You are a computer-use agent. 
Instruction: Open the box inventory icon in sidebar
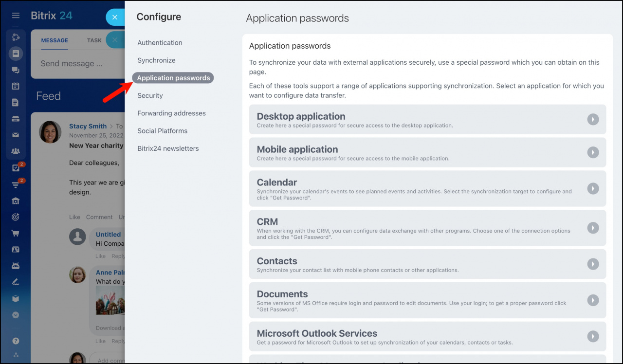click(16, 299)
